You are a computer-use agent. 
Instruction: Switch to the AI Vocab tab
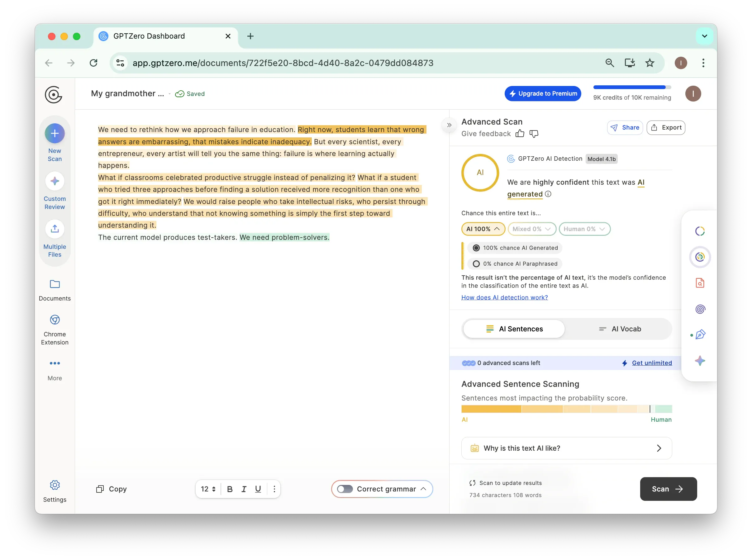(x=619, y=329)
